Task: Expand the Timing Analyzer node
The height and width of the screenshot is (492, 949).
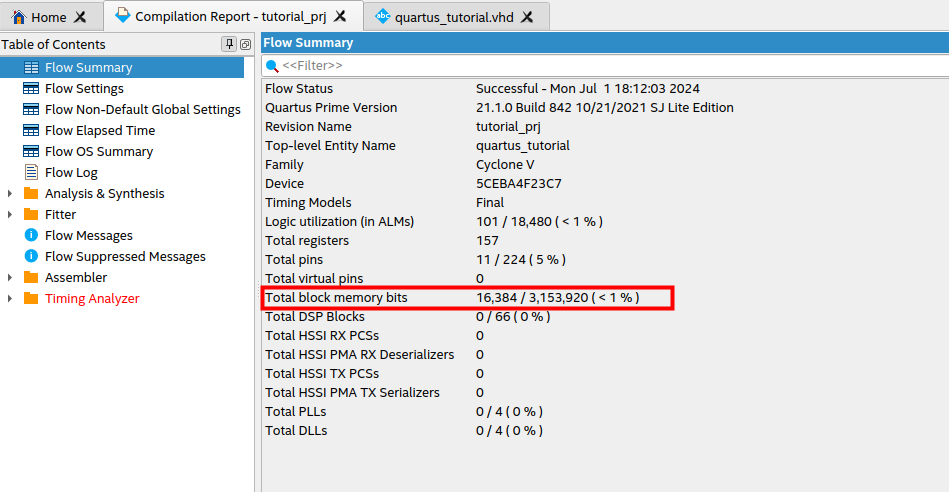Action: click(10, 298)
